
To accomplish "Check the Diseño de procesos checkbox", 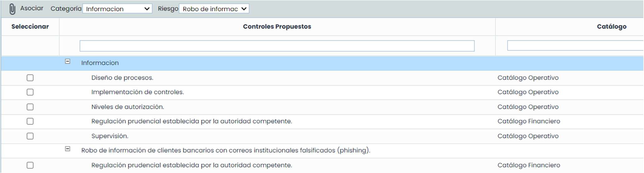I will [30, 78].
